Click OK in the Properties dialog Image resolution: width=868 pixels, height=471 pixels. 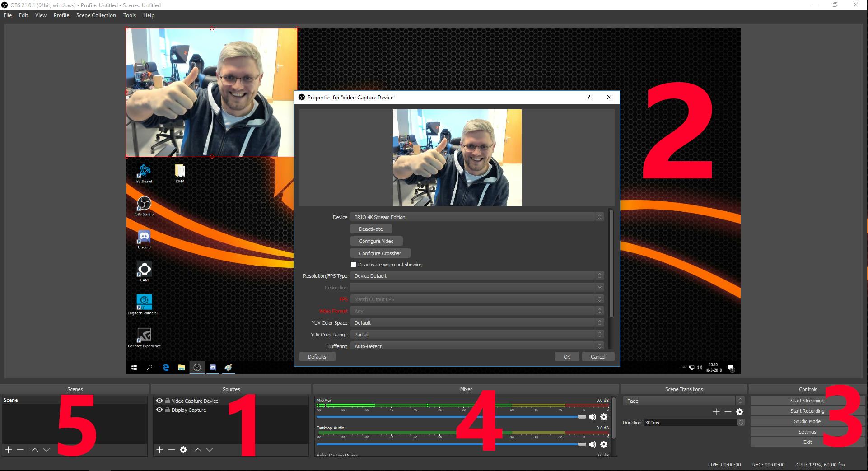(567, 357)
